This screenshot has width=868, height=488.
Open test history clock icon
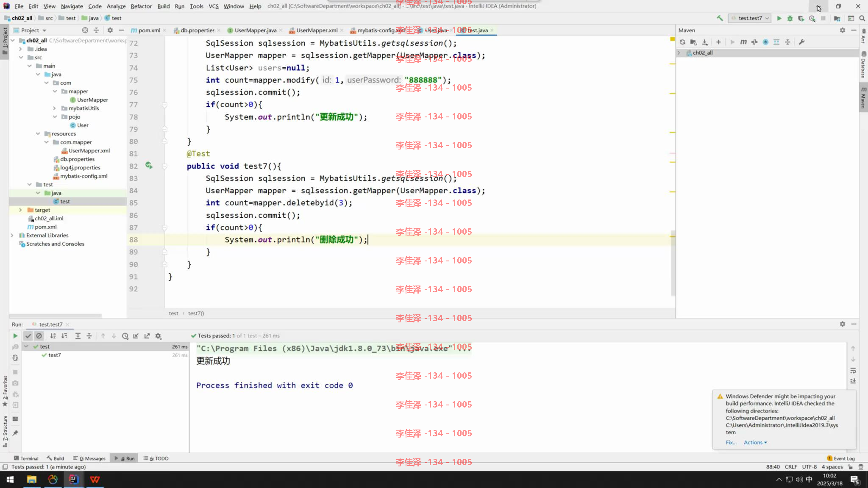[x=125, y=336]
